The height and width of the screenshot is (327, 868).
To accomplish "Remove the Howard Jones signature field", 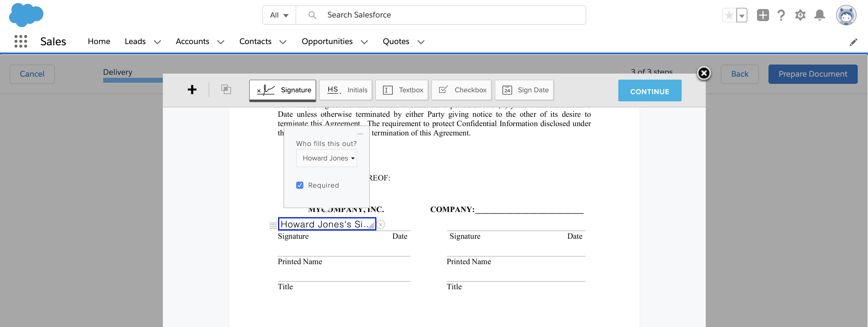I will (381, 224).
